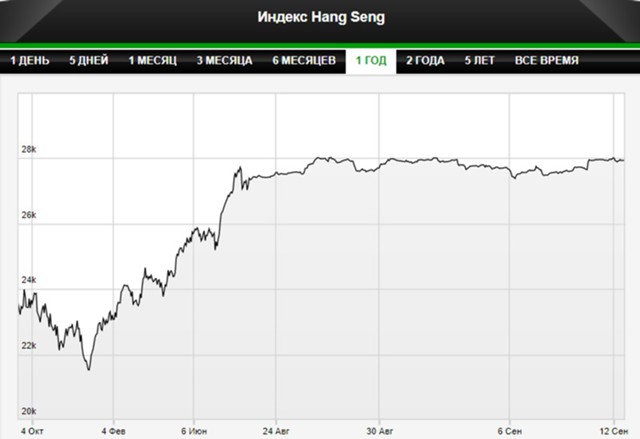Click the 28k price level label
The image size is (640, 439).
click(29, 149)
